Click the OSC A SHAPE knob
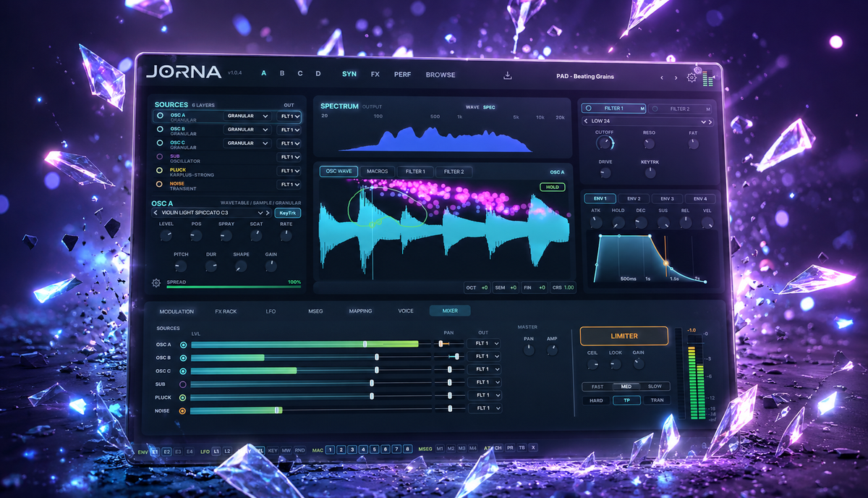The image size is (868, 498). click(241, 266)
